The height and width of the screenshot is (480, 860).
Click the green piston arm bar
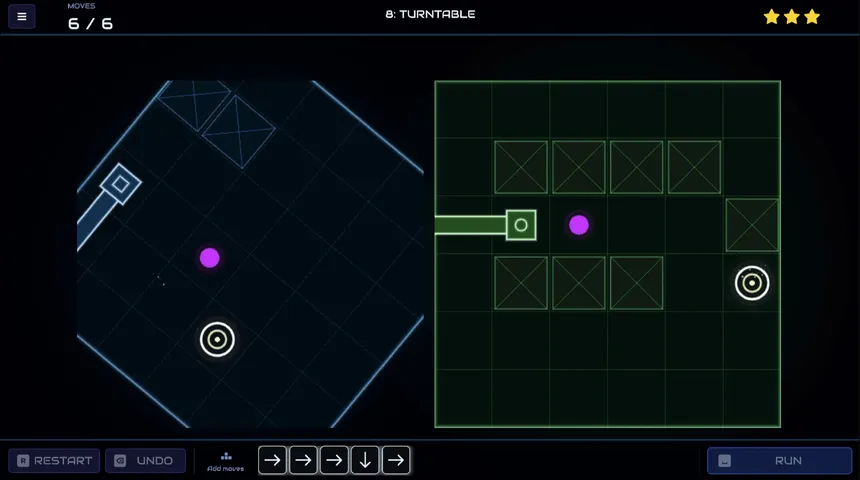[x=471, y=225]
